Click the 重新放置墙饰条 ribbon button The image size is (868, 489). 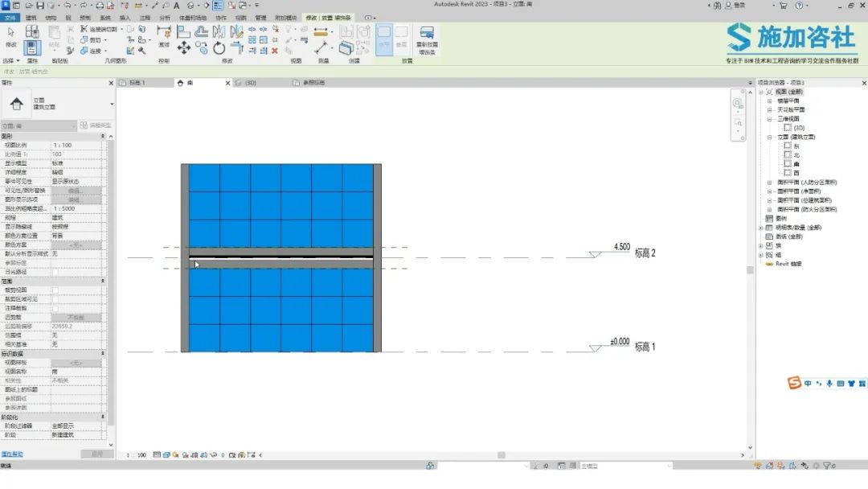coord(427,40)
